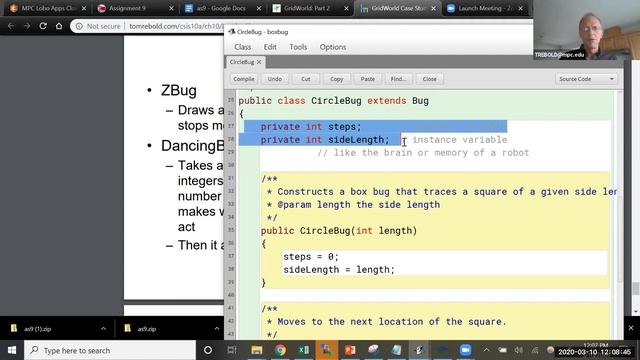
Task: Open the Edit menu
Action: click(x=270, y=47)
